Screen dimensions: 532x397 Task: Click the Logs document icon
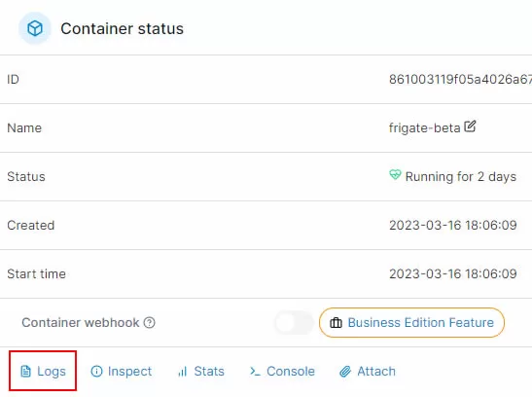coord(26,371)
